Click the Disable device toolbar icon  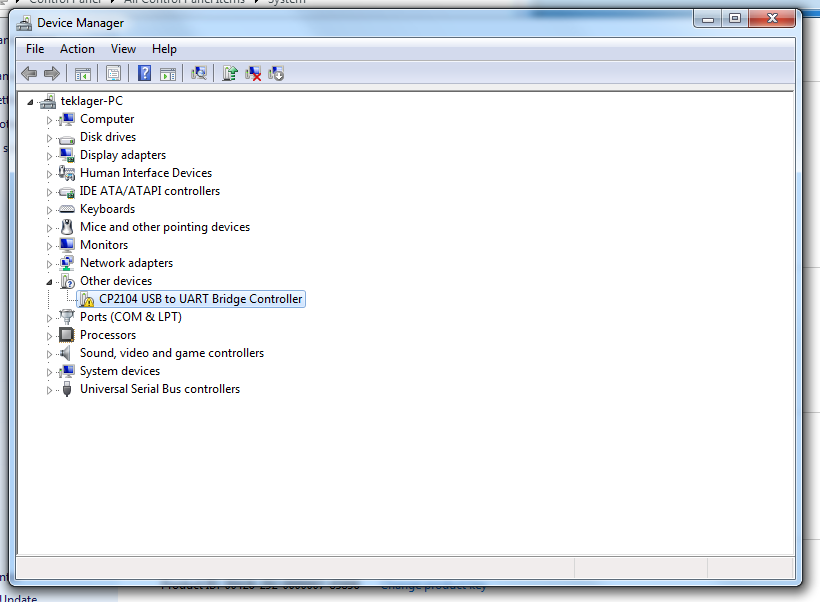[x=276, y=72]
